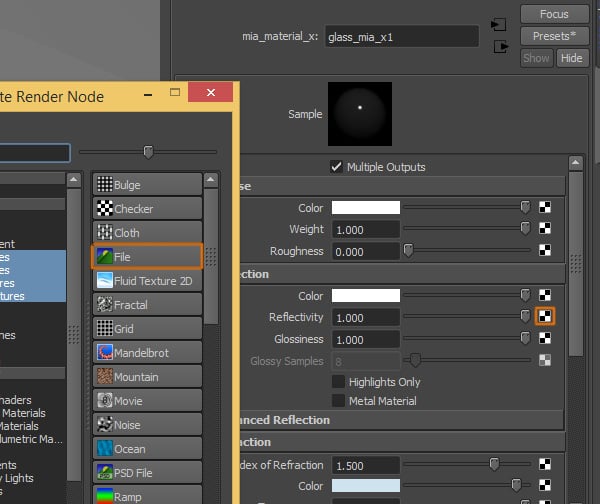Enable the Metal Material checkbox
This screenshot has height=504, width=600.
(x=339, y=401)
